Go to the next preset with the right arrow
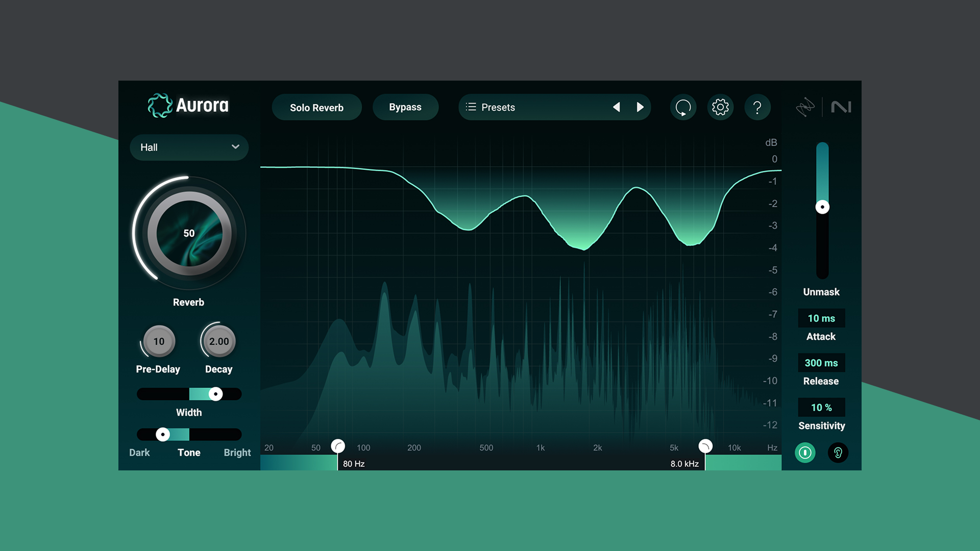The height and width of the screenshot is (551, 980). pos(641,107)
